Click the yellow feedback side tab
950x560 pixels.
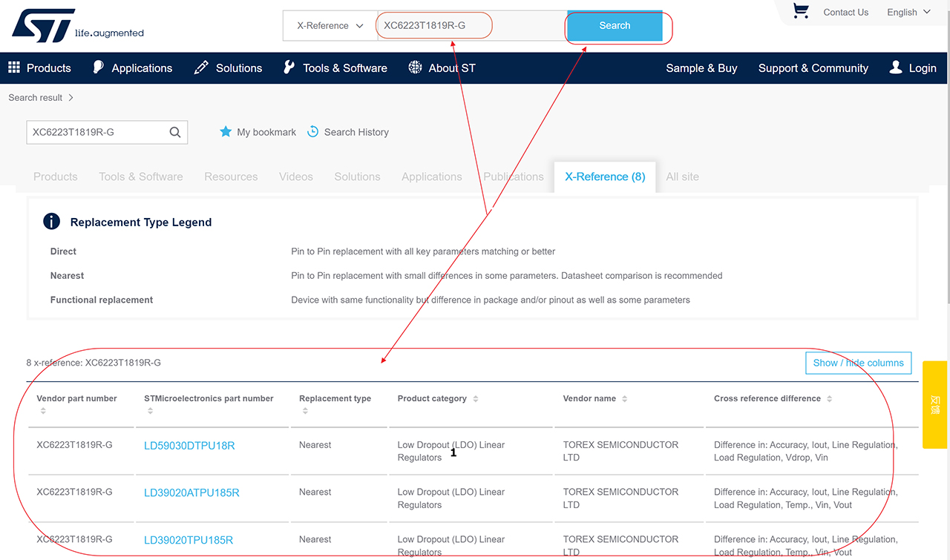934,404
